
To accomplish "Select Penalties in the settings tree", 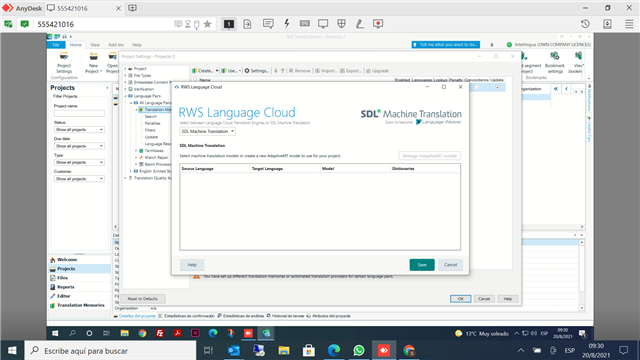I will pos(153,123).
